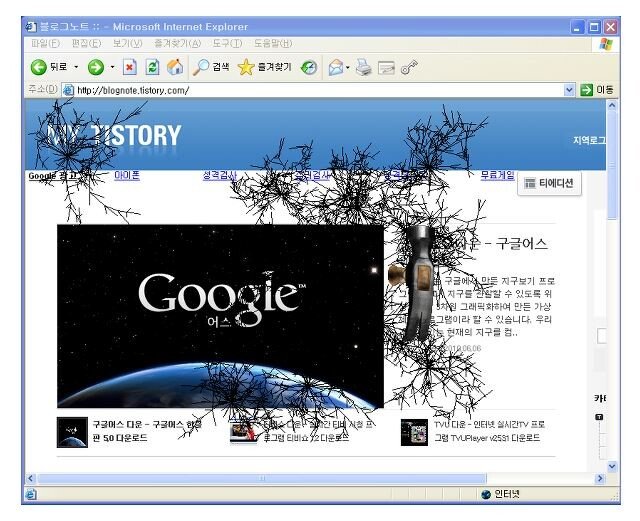Image resolution: width=640 pixels, height=521 pixels.
Task: Click the vertical scrollbar down arrow
Action: pyautogui.click(x=611, y=466)
